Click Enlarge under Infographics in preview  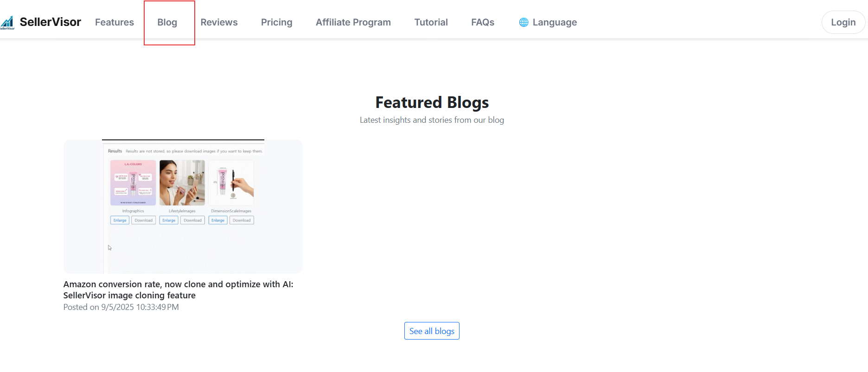click(120, 221)
